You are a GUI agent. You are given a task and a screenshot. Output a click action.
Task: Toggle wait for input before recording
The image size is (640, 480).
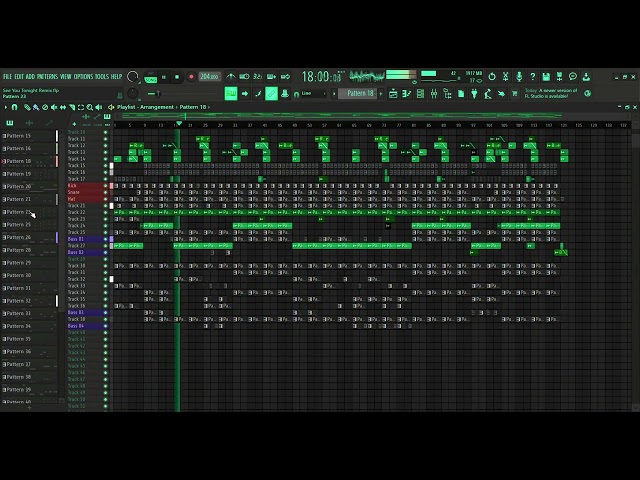click(x=244, y=77)
